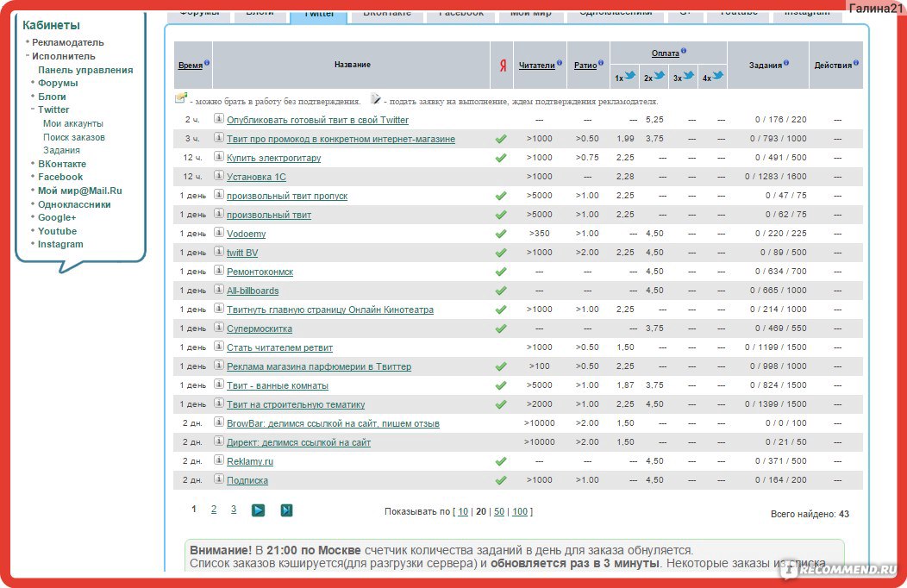Collapse "Twitter" section in sidebar
The width and height of the screenshot is (907, 588).
(x=53, y=109)
